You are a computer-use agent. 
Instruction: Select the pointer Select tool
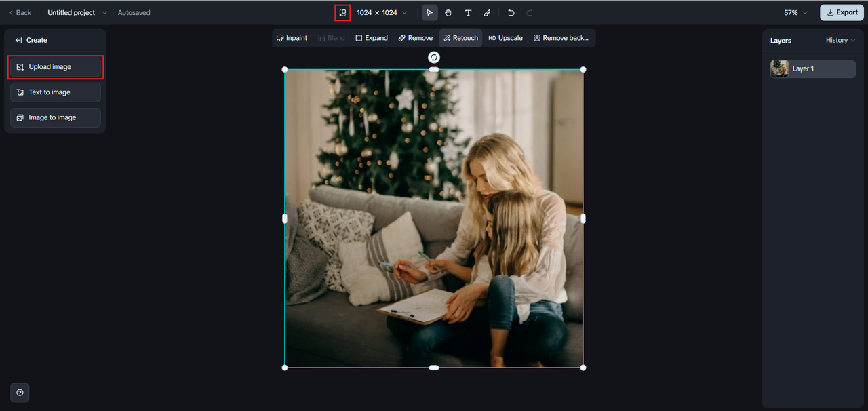pos(429,12)
